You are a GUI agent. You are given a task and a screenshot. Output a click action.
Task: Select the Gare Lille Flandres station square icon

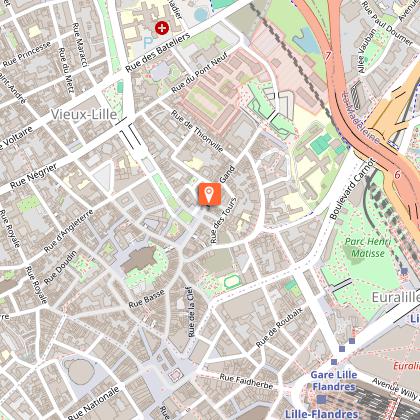coord(322,399)
